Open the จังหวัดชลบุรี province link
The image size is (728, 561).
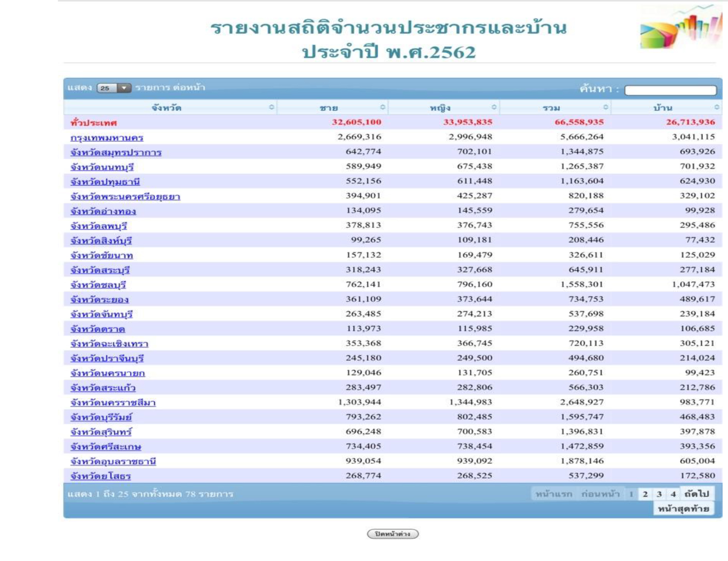coord(98,285)
